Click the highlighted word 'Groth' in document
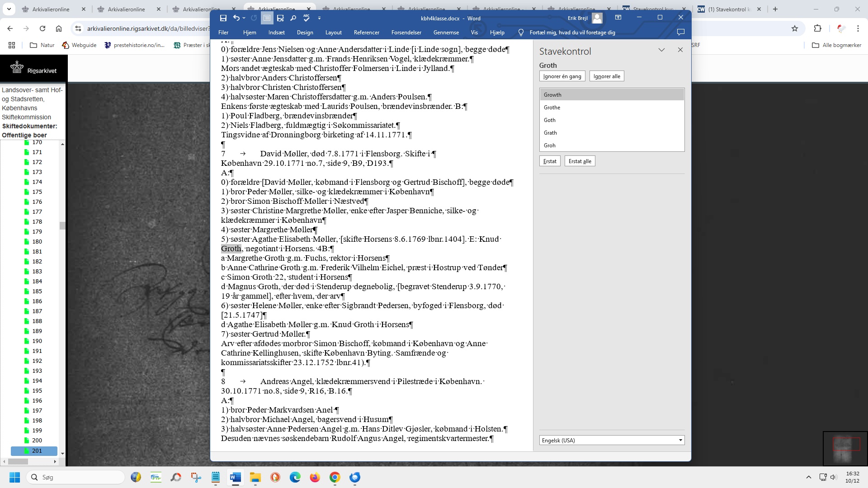Screen dimensions: 868x488 pos(231,249)
